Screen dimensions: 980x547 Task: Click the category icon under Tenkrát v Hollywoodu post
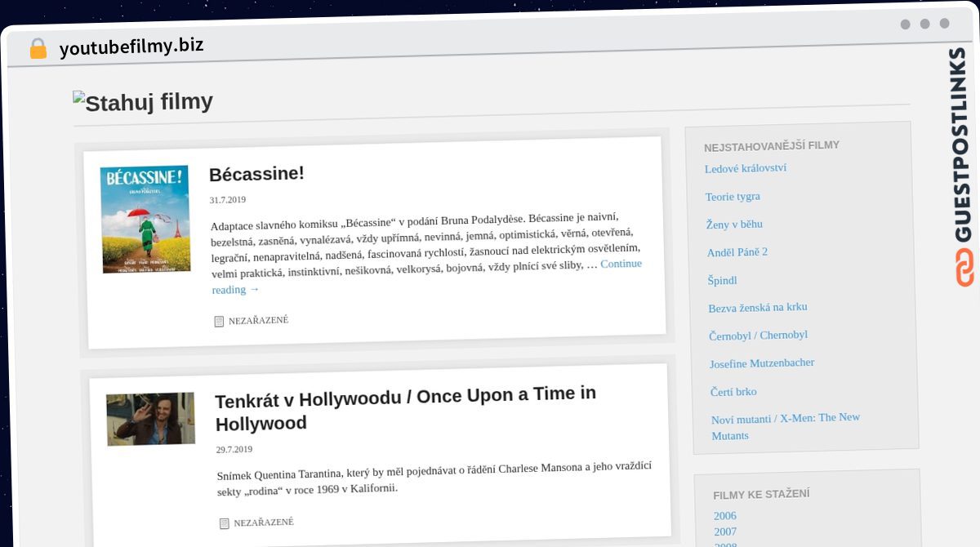tap(224, 523)
